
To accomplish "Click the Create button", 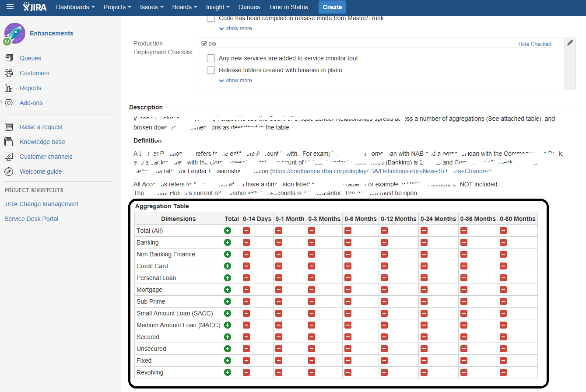I will pos(332,7).
